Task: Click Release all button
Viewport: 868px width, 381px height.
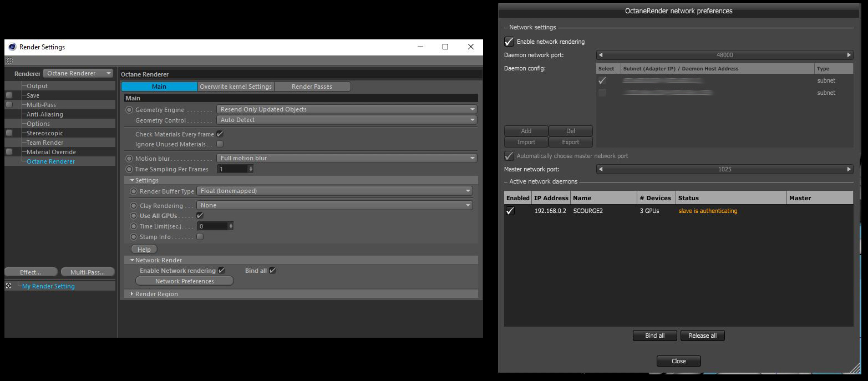Action: (x=703, y=336)
